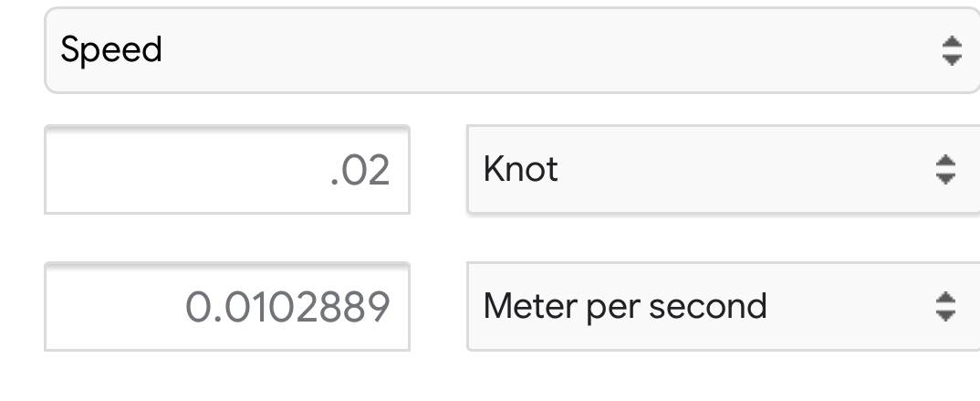This screenshot has height=401, width=980.
Task: Focus the input field containing .02
Action: [227, 170]
